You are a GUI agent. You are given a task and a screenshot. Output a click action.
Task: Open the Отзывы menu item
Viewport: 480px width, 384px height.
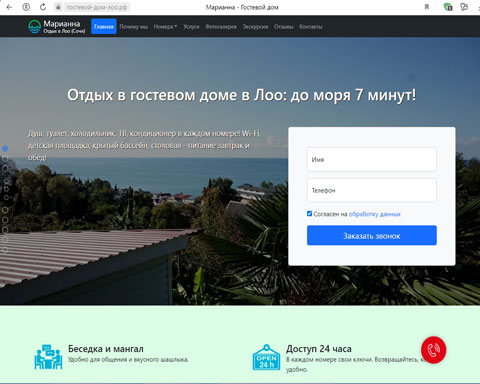(284, 27)
